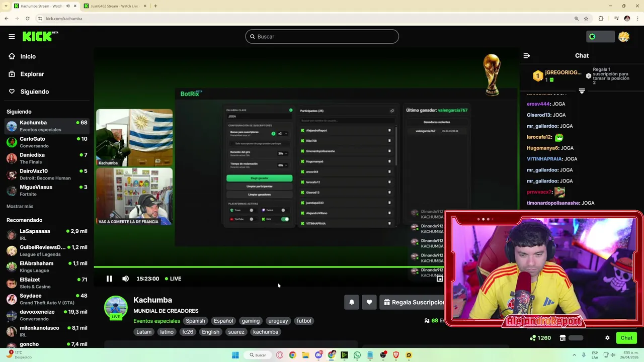
Task: Select the Español tag
Action: coord(223,321)
